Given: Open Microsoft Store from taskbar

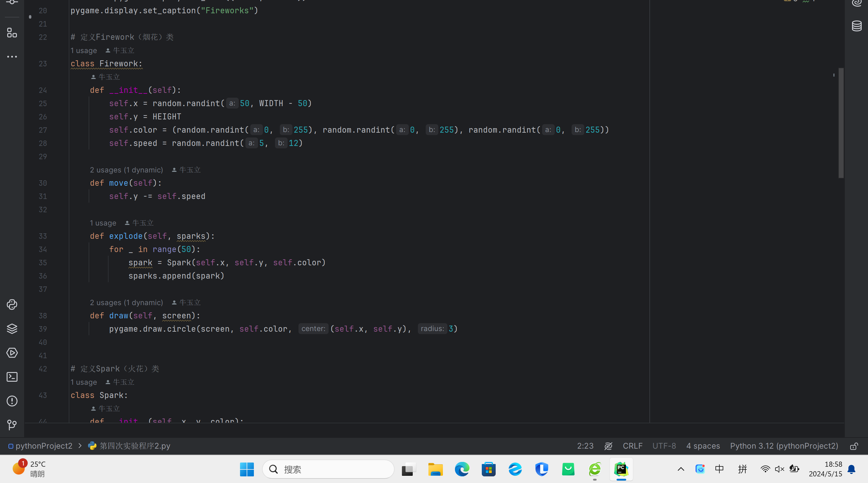Looking at the screenshot, I should pos(488,469).
